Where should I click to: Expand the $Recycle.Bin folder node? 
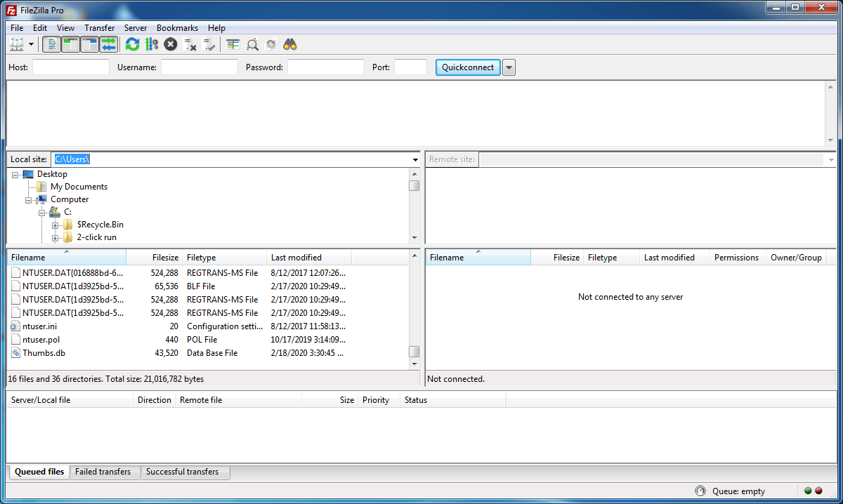[55, 225]
